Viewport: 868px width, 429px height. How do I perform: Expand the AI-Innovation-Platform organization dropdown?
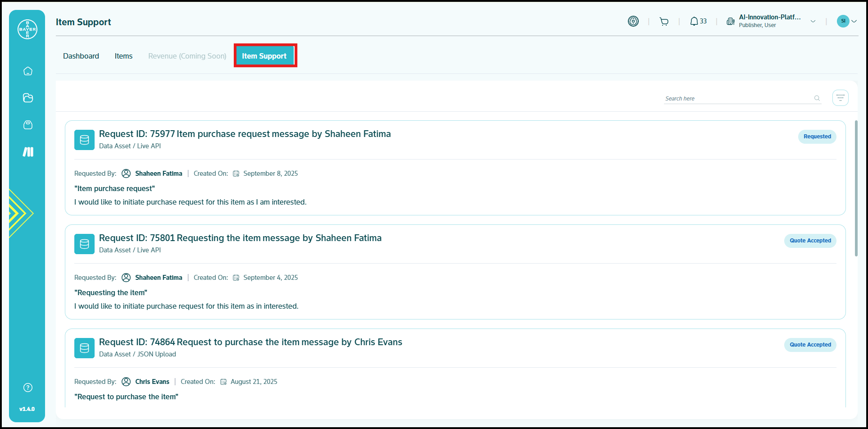(813, 21)
